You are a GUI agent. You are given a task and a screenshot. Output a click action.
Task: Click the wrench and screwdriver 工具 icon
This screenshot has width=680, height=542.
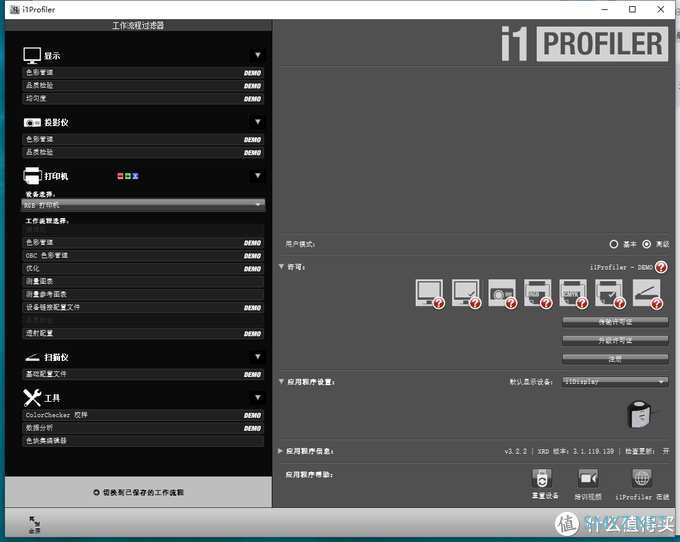coord(32,398)
